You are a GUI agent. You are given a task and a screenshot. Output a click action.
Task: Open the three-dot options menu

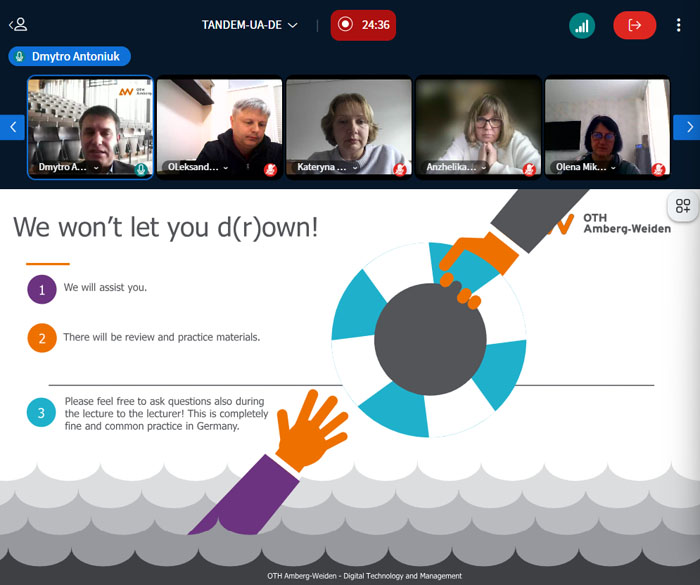click(678, 25)
